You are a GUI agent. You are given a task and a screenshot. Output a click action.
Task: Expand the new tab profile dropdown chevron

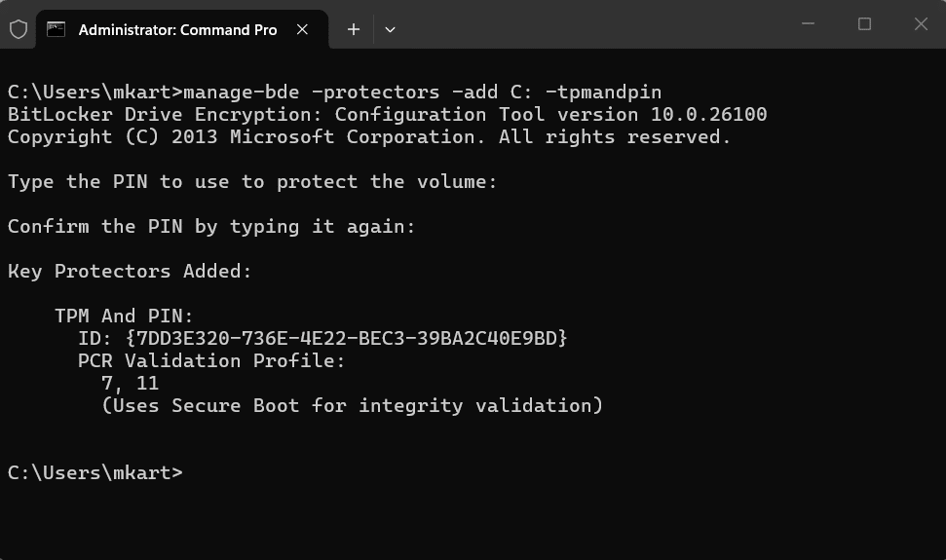tap(390, 29)
